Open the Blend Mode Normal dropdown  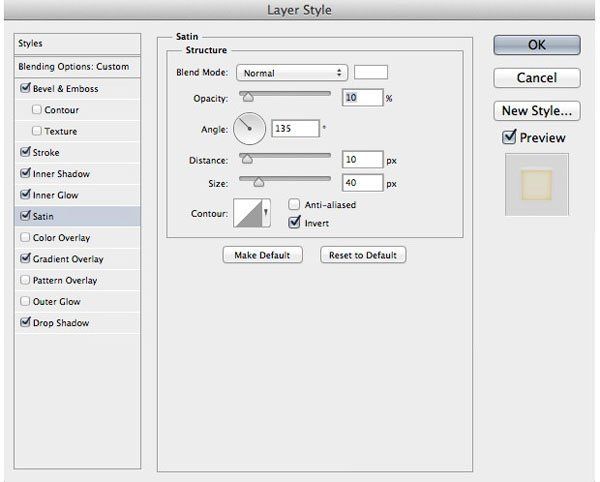[292, 73]
